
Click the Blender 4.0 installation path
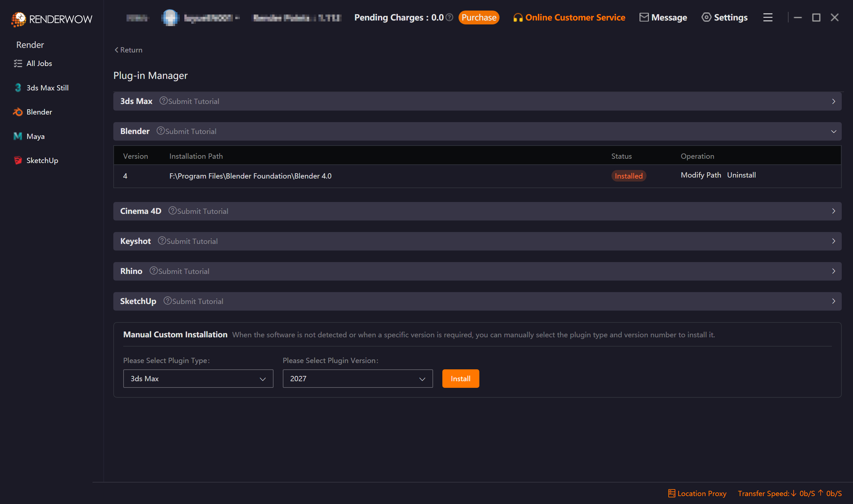click(250, 176)
